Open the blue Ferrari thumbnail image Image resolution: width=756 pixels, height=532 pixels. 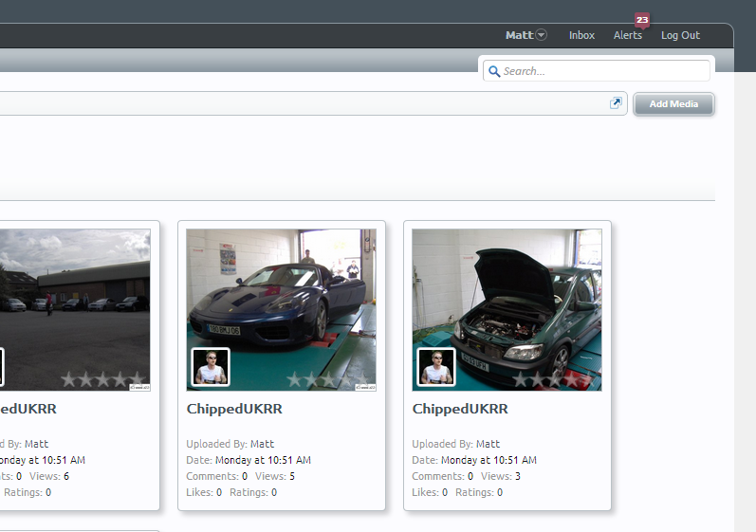pyautogui.click(x=281, y=310)
